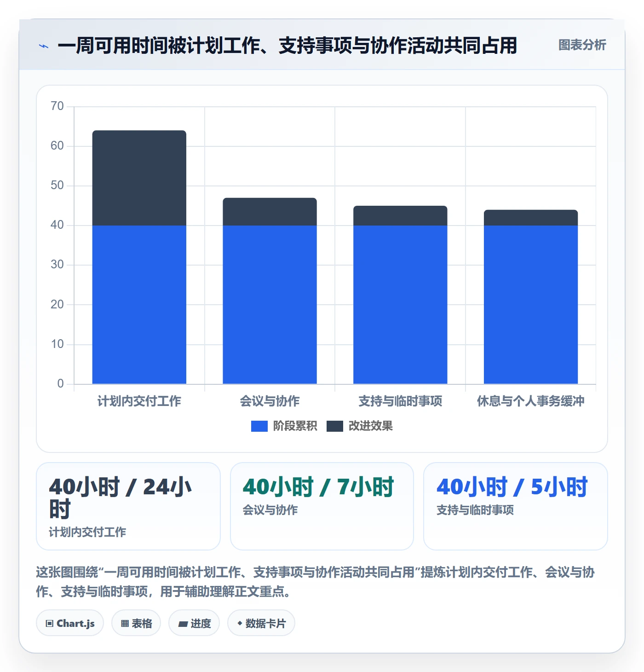Viewport: 644px width, 672px height.
Task: Click the 计划内交付工作 x-axis label
Action: tap(139, 401)
